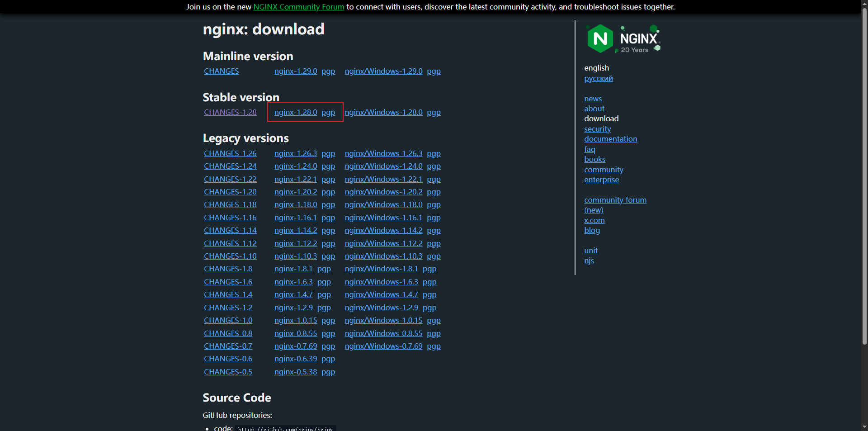Open x.com link in sidebar
Viewport: 868px width, 431px height.
594,220
